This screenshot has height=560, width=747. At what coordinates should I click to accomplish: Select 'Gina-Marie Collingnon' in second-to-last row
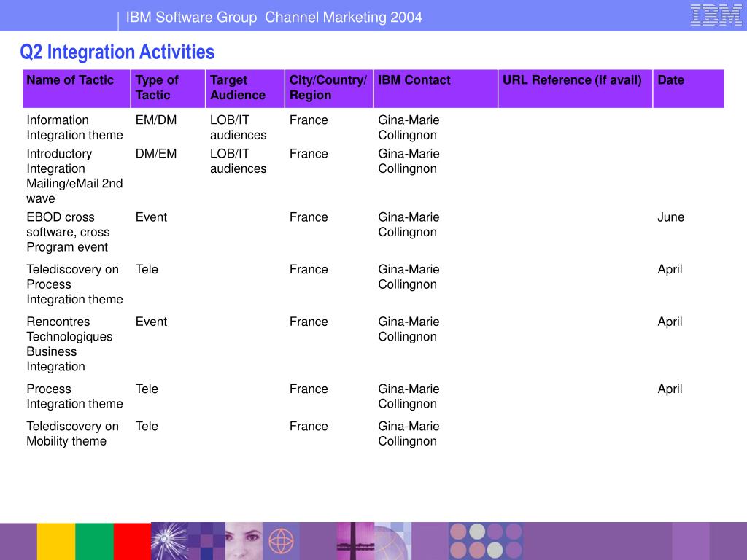(x=409, y=397)
